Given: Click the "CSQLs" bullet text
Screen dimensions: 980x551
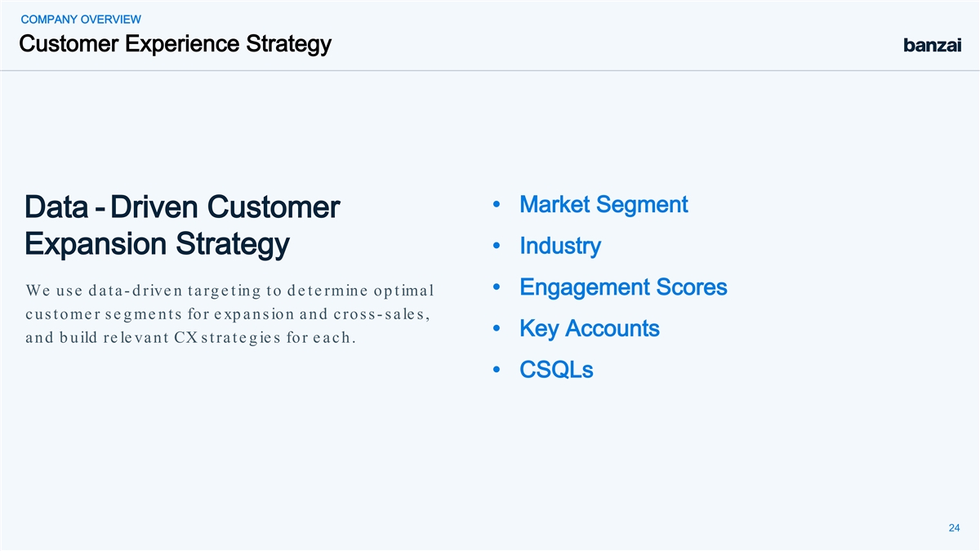Looking at the screenshot, I should click(556, 371).
